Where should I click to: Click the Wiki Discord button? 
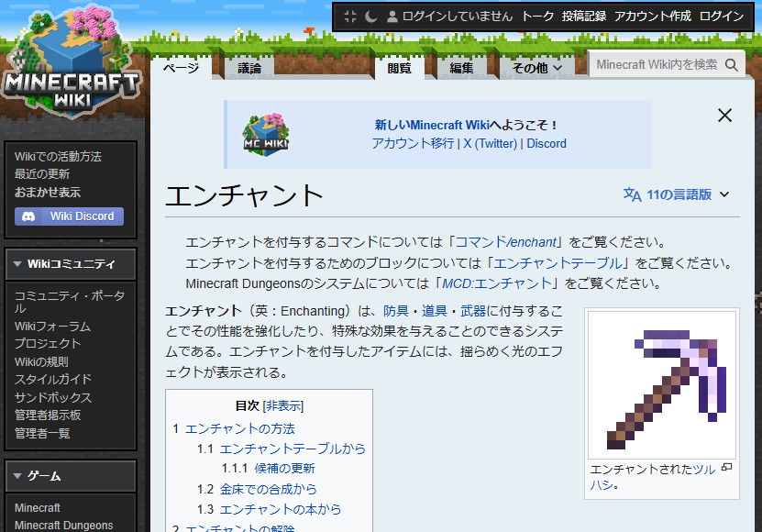pyautogui.click(x=69, y=216)
